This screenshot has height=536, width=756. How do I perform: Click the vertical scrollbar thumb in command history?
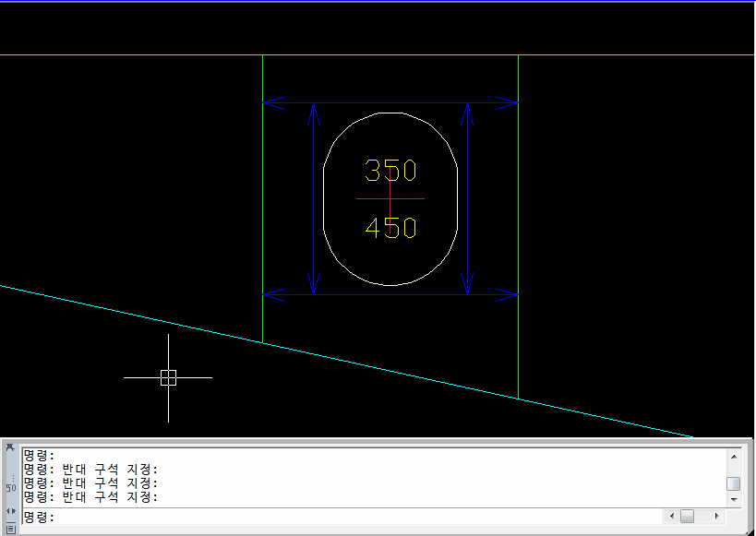pos(734,483)
